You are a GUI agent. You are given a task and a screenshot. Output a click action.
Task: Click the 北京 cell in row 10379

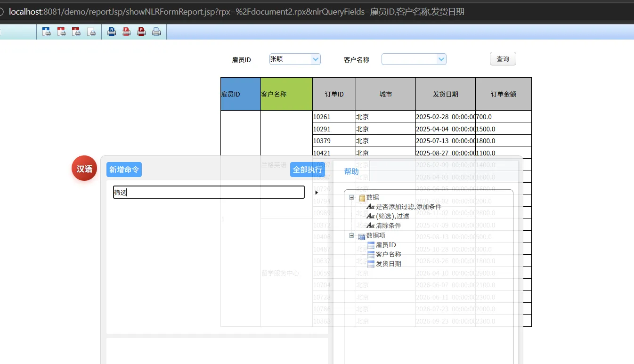(x=386, y=141)
